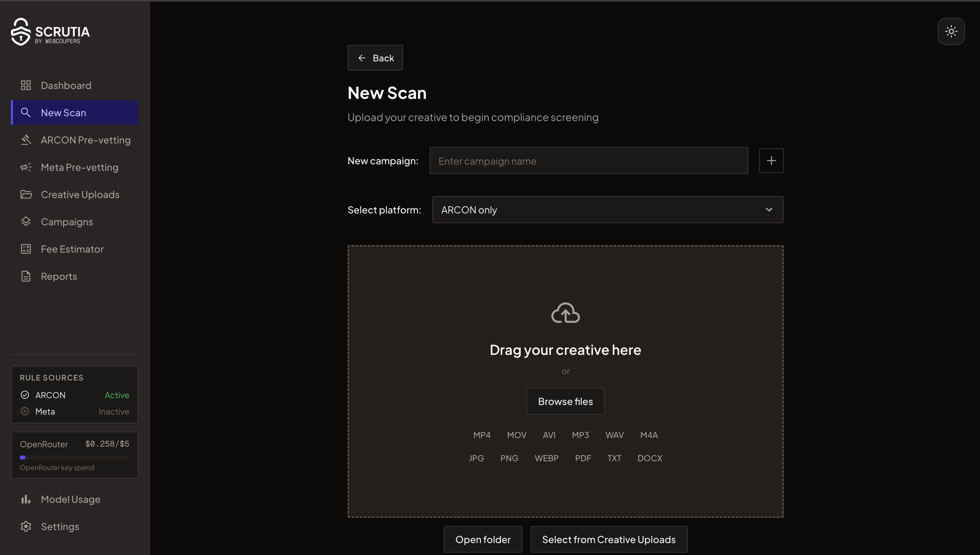Open the Select platform dropdown

tap(608, 210)
